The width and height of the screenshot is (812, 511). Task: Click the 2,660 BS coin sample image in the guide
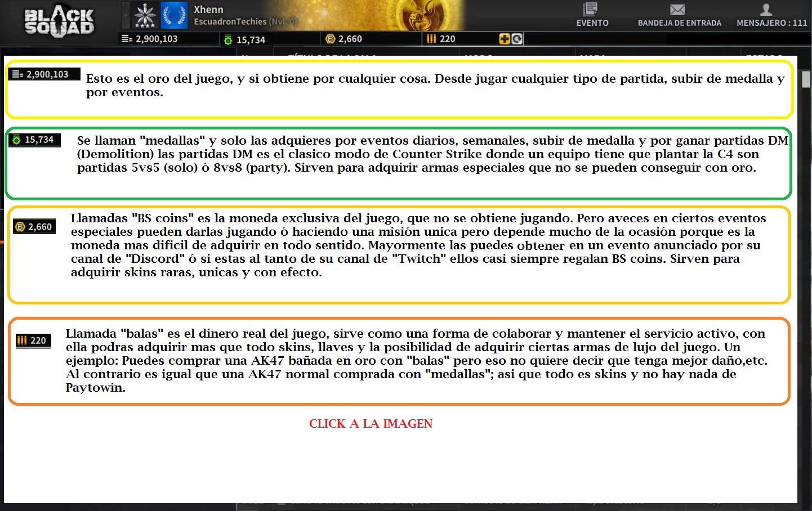(x=34, y=227)
